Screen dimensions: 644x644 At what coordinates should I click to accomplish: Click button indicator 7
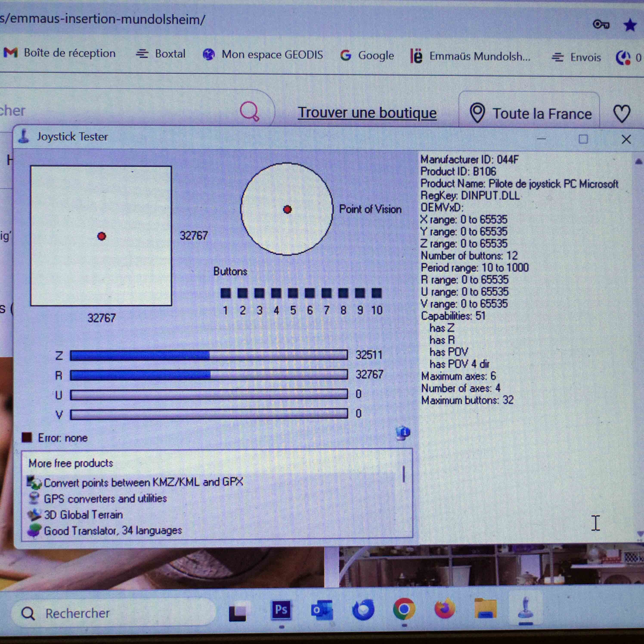pyautogui.click(x=326, y=293)
